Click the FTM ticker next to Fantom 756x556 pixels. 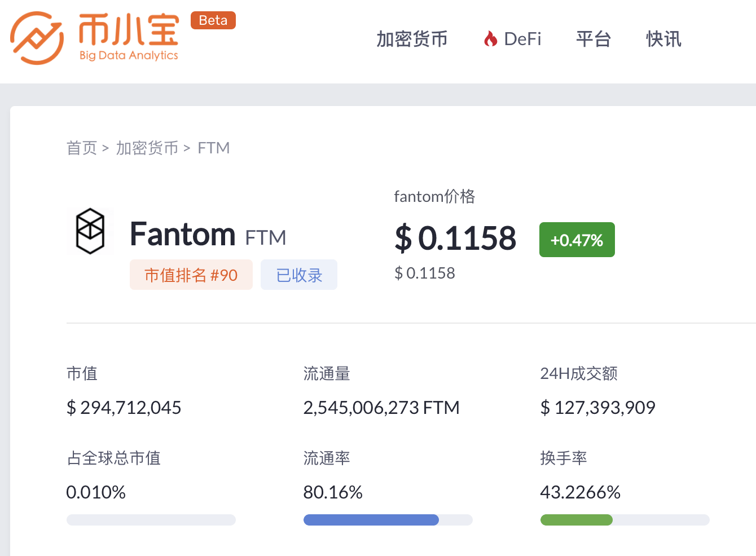266,238
